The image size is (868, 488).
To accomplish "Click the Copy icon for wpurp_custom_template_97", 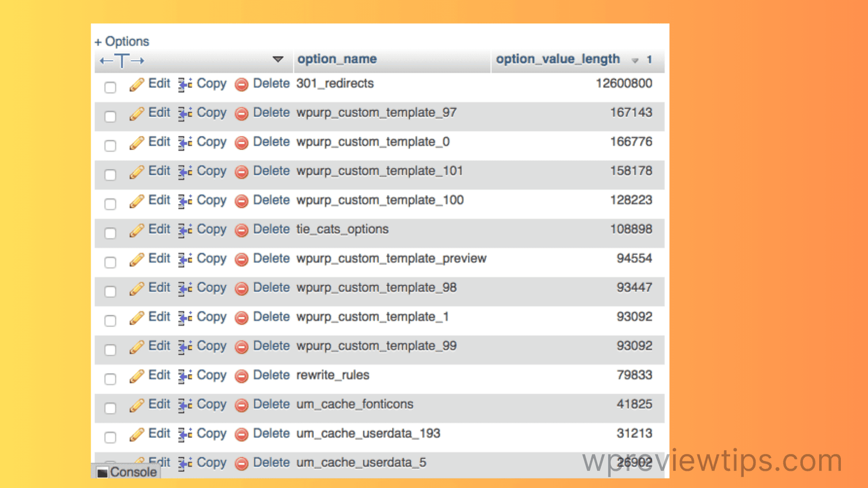I will click(184, 113).
